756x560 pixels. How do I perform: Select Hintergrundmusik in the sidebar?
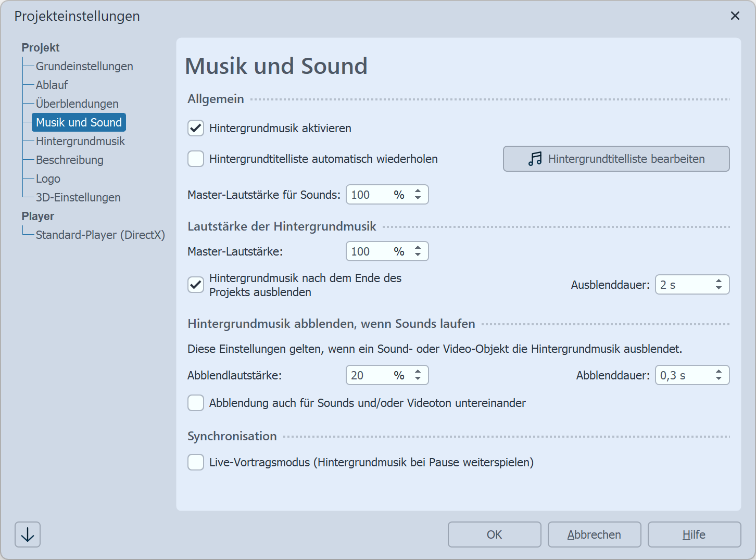[80, 141]
